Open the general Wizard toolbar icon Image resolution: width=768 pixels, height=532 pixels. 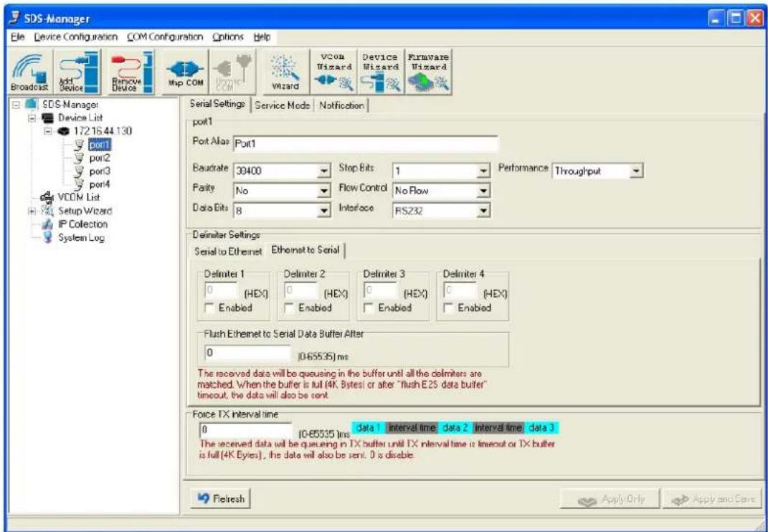pyautogui.click(x=286, y=72)
